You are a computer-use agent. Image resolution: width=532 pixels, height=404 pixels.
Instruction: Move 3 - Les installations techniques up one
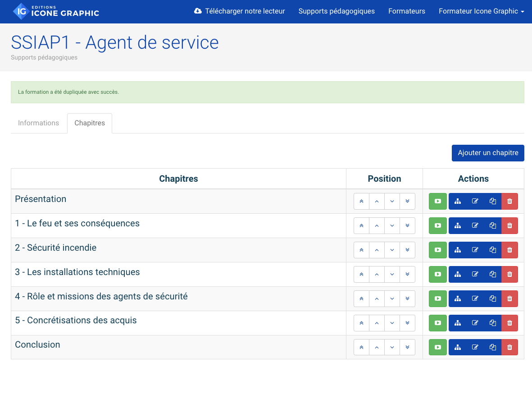click(377, 274)
